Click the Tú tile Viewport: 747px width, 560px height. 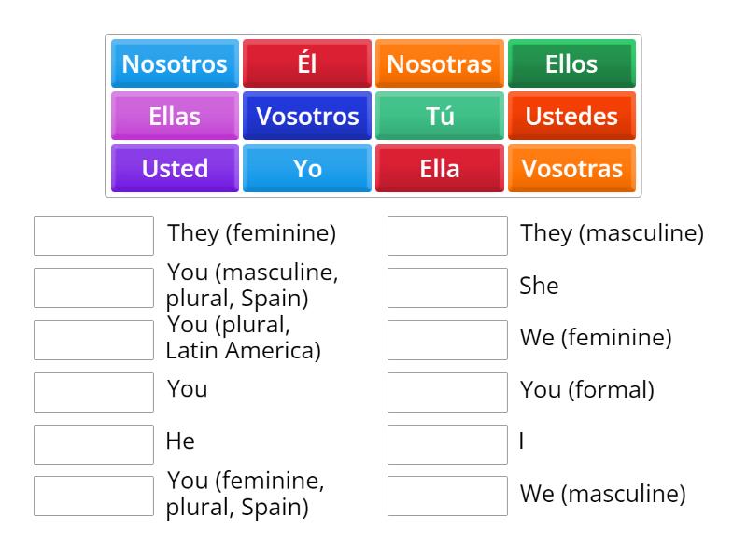pos(439,116)
